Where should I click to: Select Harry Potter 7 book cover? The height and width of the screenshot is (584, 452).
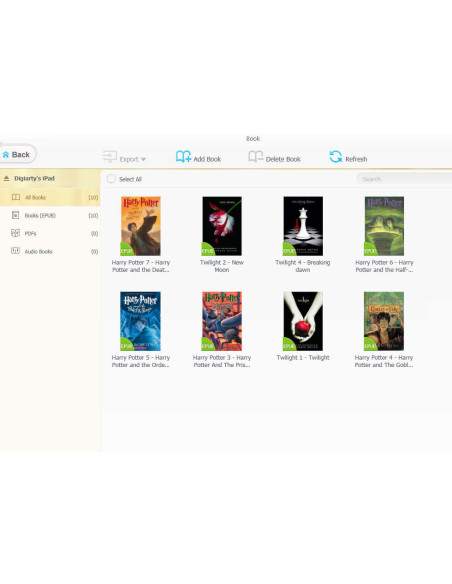[x=140, y=226]
